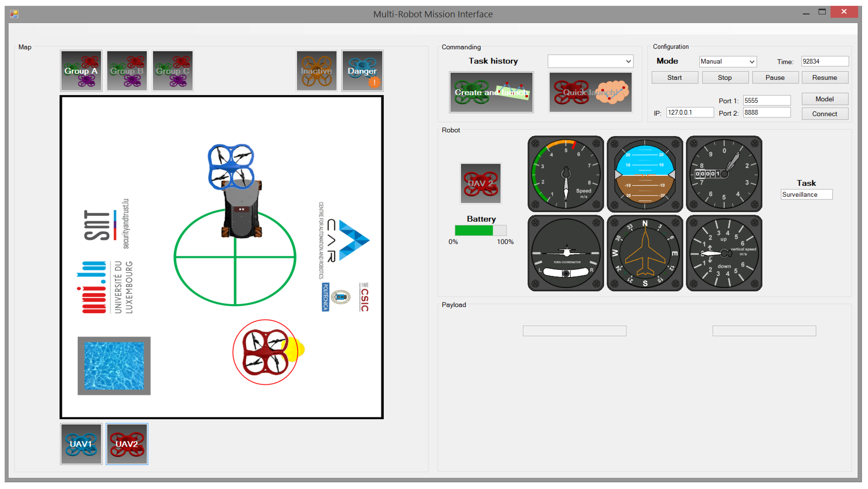The width and height of the screenshot is (868, 489).
Task: Click the Battery level bar
Action: (x=480, y=230)
